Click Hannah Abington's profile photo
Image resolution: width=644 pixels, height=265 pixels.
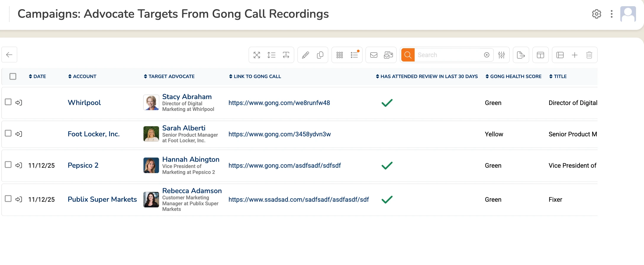click(151, 165)
